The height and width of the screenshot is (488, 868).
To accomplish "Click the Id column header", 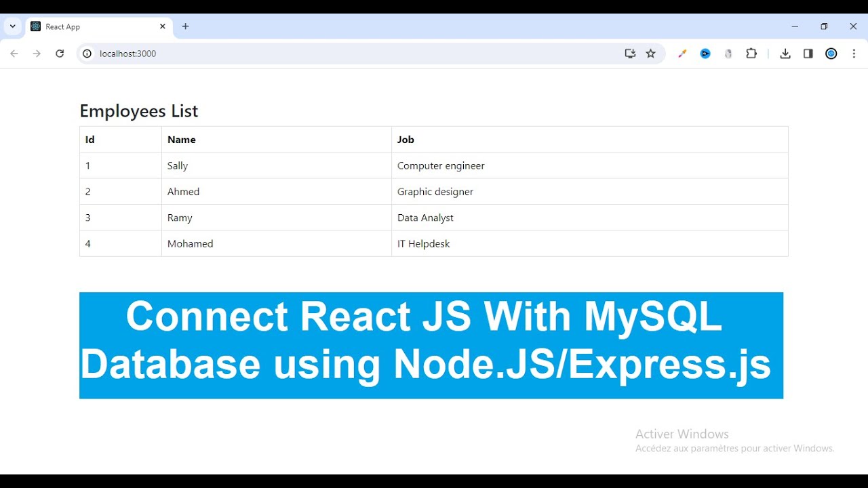I will tap(121, 140).
